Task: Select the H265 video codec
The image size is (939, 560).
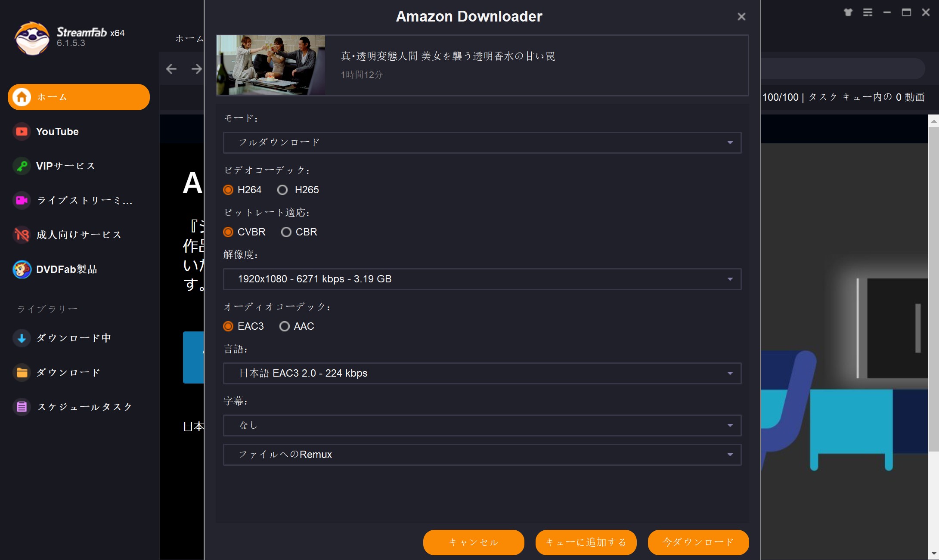Action: click(282, 189)
